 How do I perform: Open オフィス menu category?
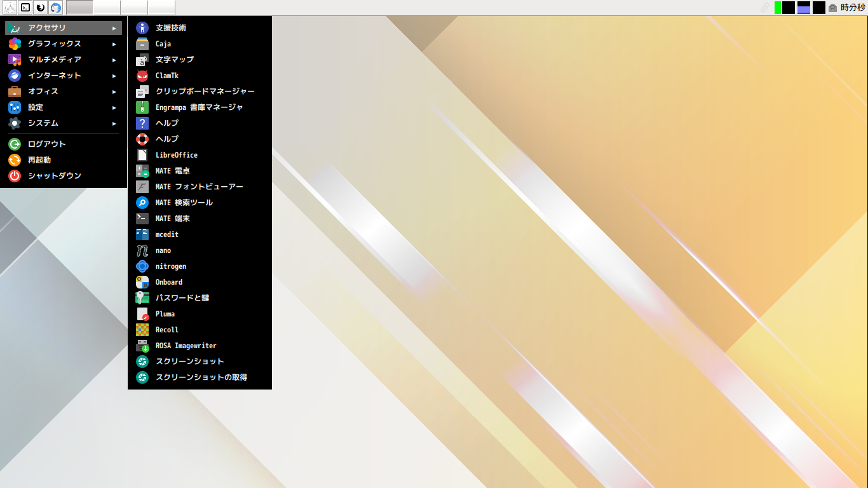pyautogui.click(x=64, y=91)
